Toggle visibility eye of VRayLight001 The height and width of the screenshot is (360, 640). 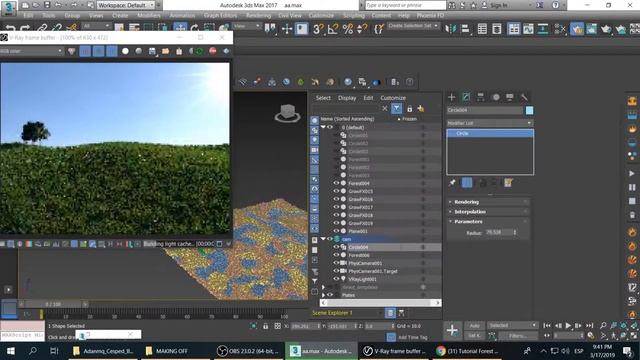pos(336,279)
